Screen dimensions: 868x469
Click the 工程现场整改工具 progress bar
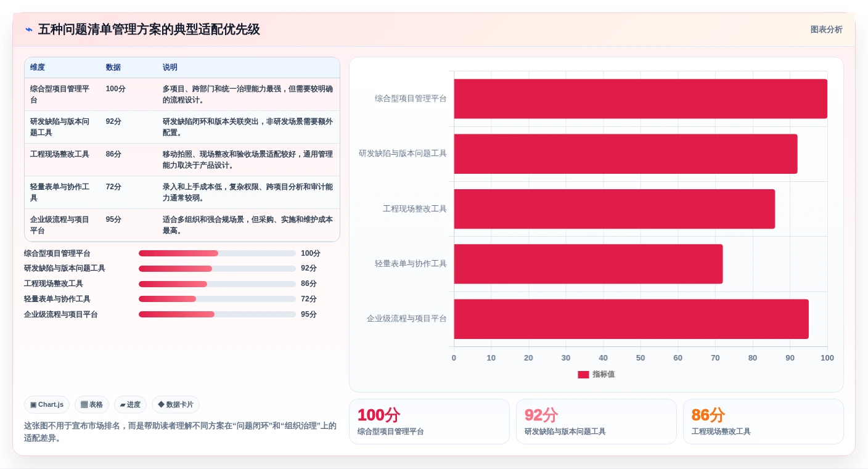point(217,284)
